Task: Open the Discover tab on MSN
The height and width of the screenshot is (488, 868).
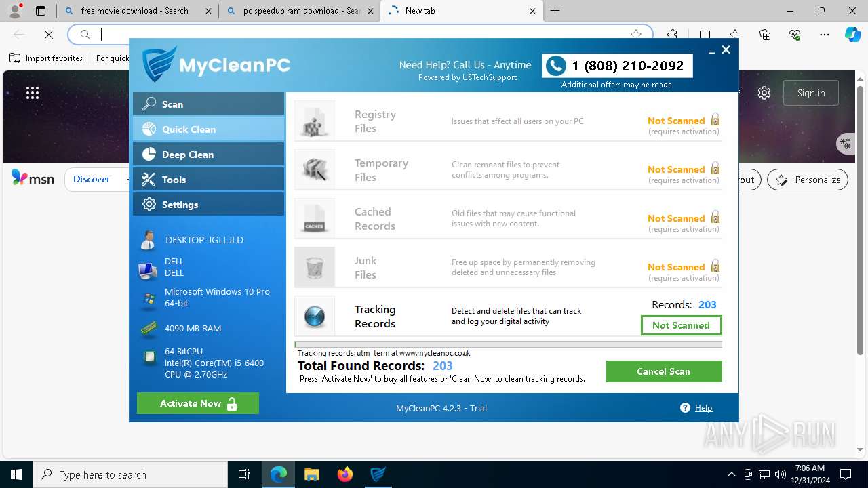Action: click(92, 179)
